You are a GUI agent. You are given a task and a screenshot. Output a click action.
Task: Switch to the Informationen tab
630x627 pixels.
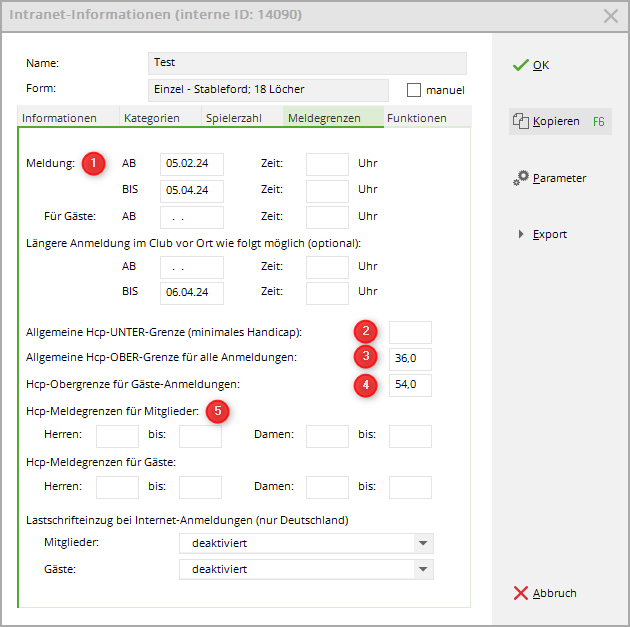click(59, 118)
